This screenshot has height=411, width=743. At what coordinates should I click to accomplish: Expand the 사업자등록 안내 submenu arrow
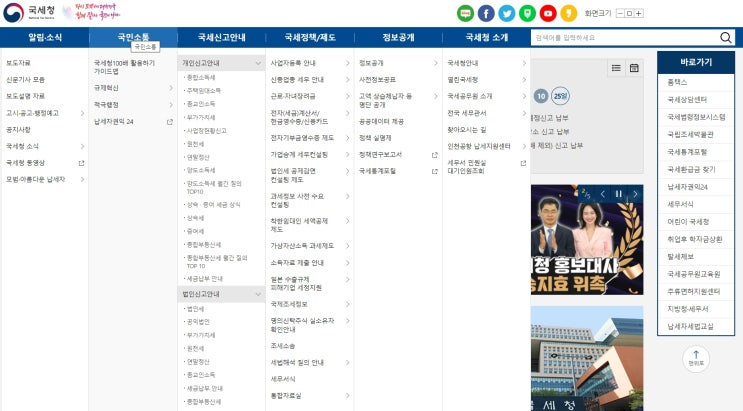pyautogui.click(x=347, y=63)
